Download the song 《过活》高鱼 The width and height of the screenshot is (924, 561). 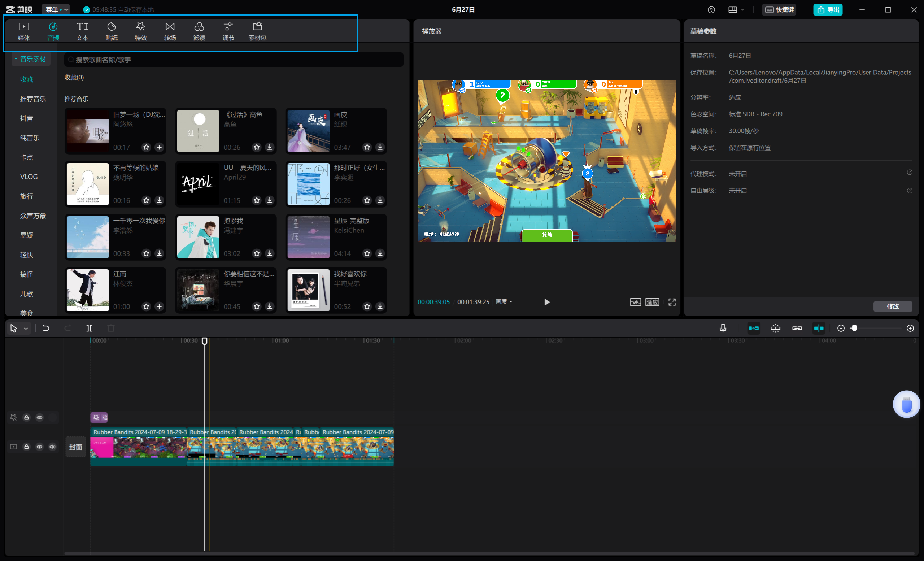[270, 147]
